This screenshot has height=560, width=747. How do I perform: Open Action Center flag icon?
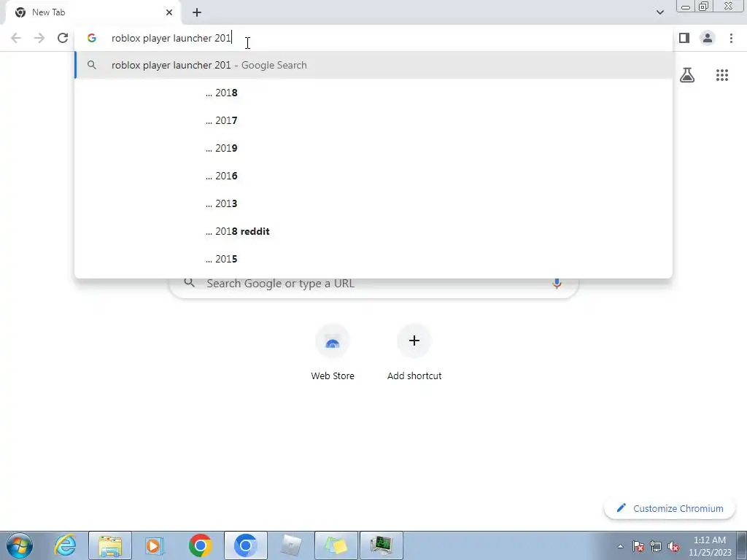638,546
